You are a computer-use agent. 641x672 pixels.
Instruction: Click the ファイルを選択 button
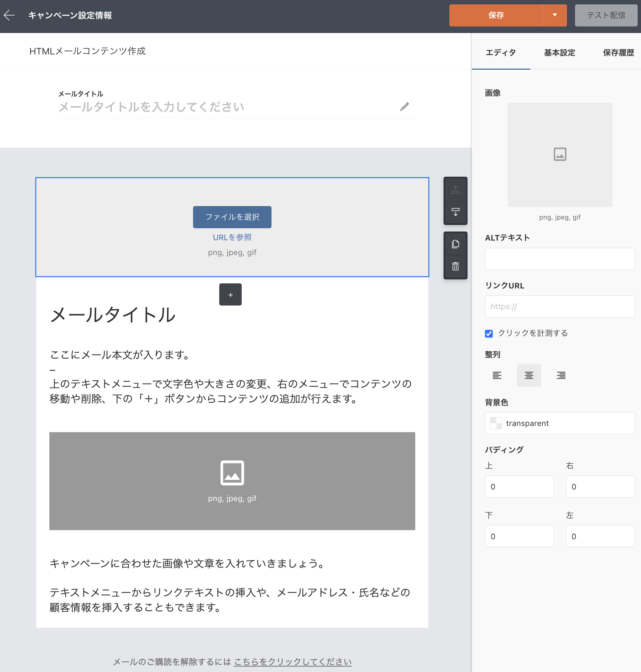(x=232, y=217)
